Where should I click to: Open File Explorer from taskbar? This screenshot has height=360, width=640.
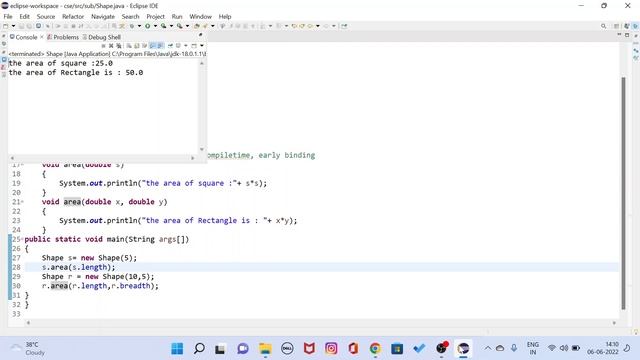[x=265, y=349]
